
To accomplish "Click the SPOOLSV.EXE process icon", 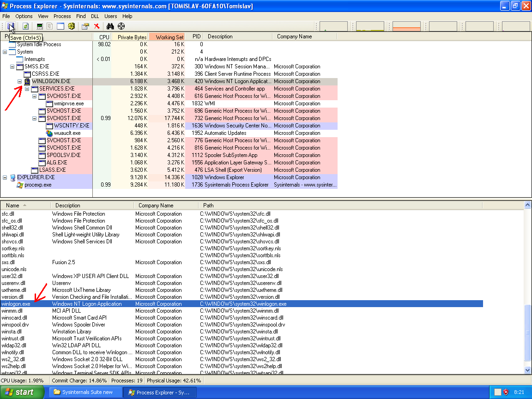I will coord(42,155).
